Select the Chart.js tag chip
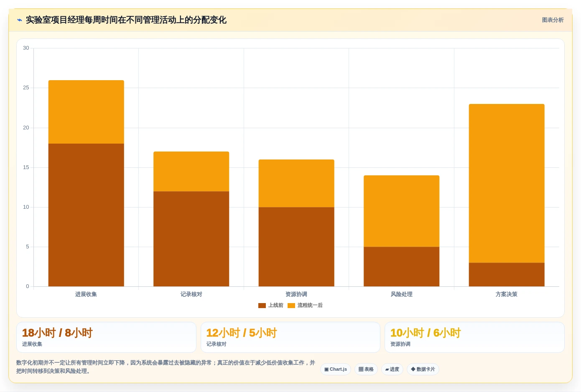 pos(336,369)
